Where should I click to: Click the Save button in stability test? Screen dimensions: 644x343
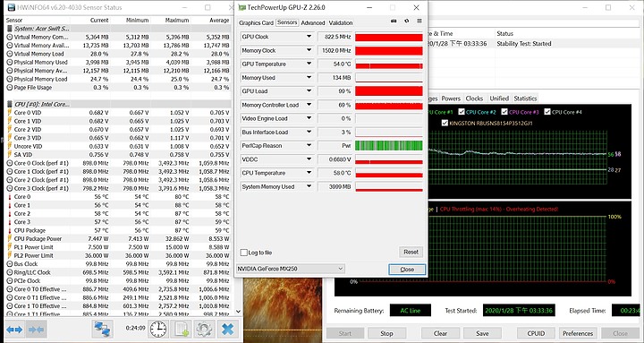pyautogui.click(x=482, y=333)
